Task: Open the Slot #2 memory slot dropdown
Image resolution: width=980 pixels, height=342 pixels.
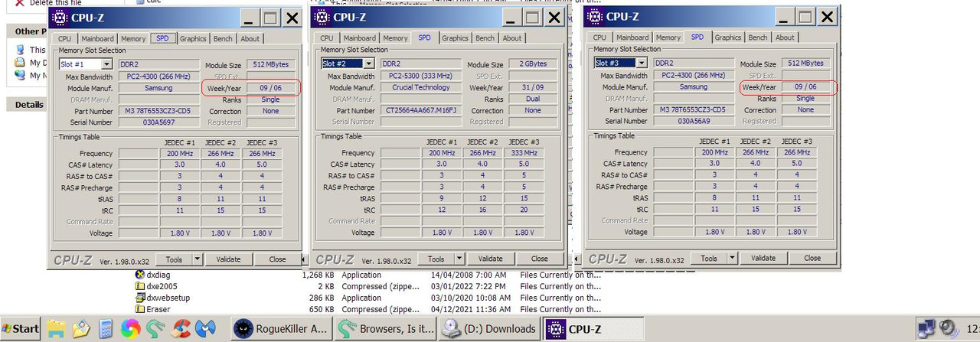Action: point(368,64)
